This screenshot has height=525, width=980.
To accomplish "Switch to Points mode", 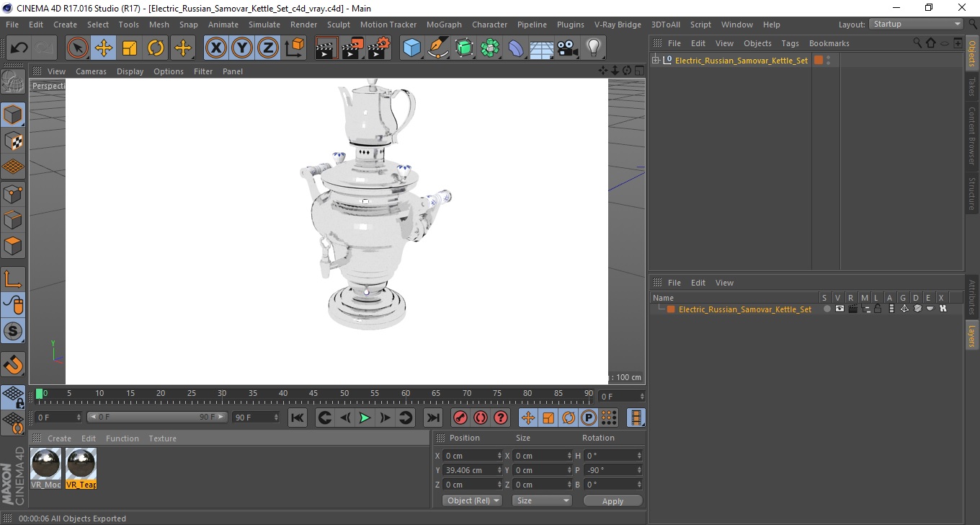I will tap(13, 193).
